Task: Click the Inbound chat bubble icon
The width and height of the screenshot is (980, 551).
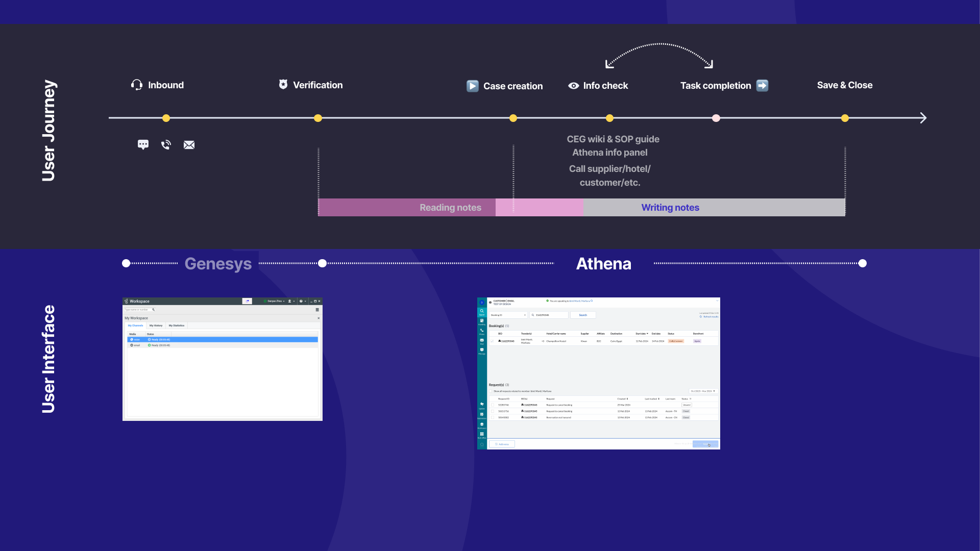Action: click(143, 145)
